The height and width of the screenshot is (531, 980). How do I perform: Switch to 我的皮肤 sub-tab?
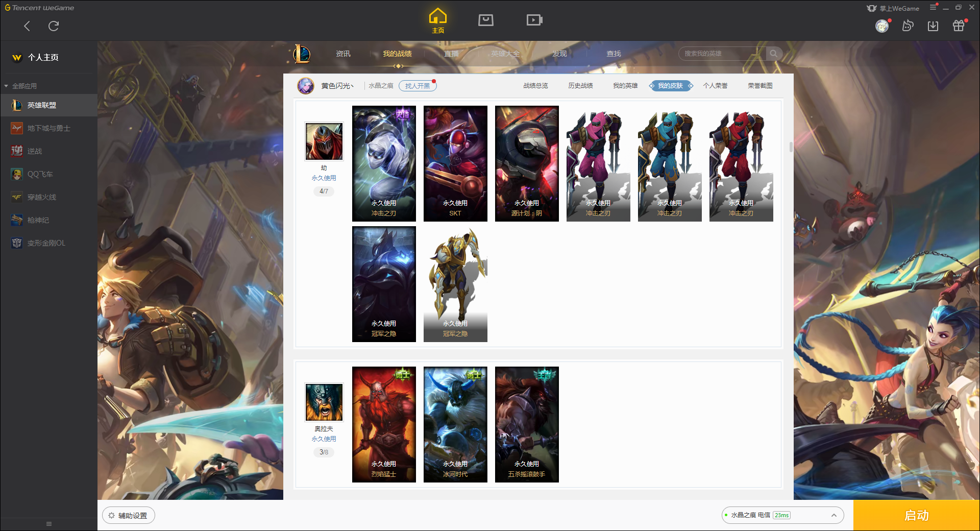[670, 86]
